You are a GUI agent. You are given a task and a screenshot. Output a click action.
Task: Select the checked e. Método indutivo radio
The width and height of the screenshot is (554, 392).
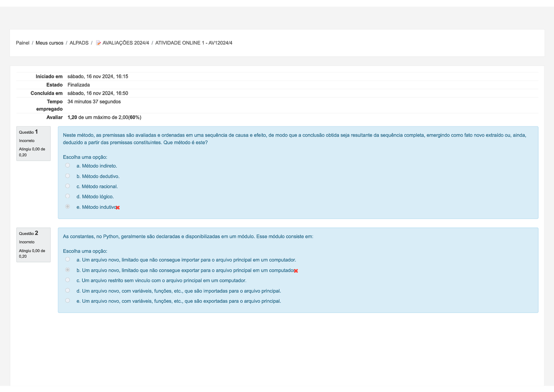[68, 207]
